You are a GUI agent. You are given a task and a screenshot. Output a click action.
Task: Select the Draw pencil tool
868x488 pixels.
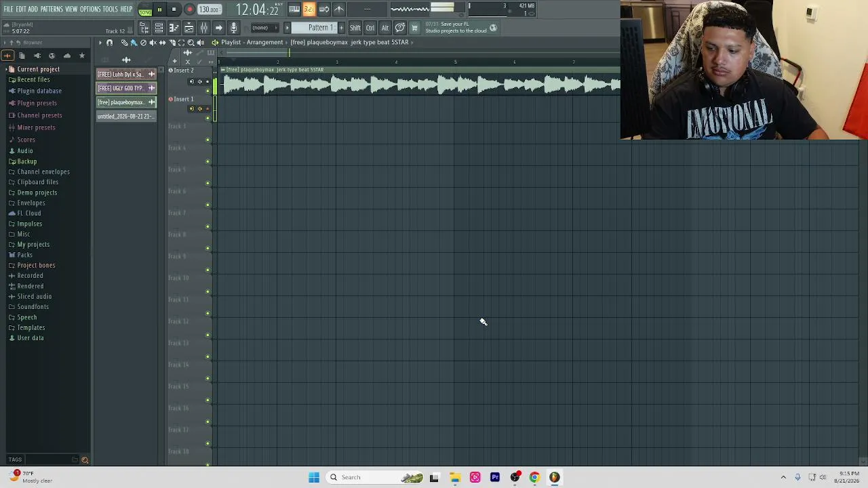point(124,42)
